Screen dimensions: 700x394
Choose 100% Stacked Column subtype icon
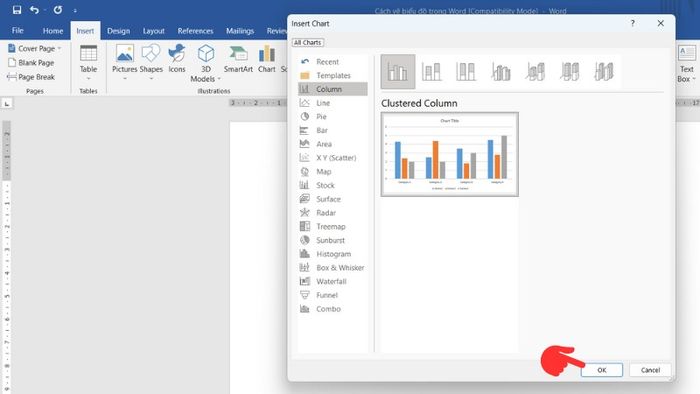tap(466, 71)
